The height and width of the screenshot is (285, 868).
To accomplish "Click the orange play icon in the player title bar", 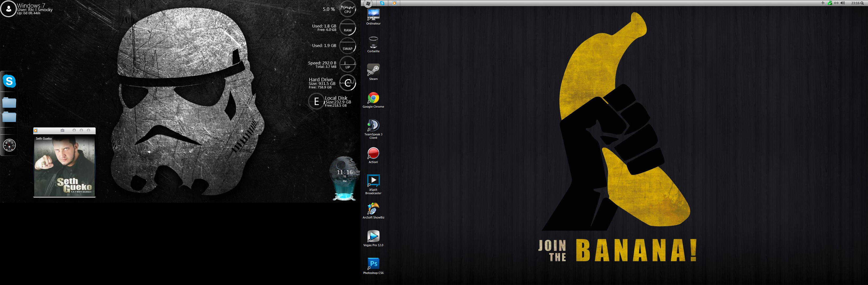I will (36, 131).
